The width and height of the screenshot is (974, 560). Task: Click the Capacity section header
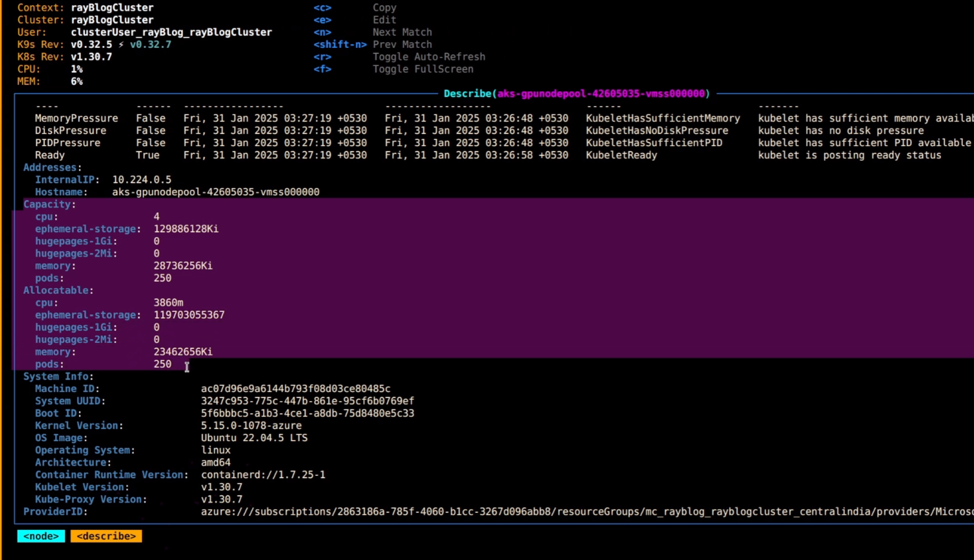(x=49, y=204)
